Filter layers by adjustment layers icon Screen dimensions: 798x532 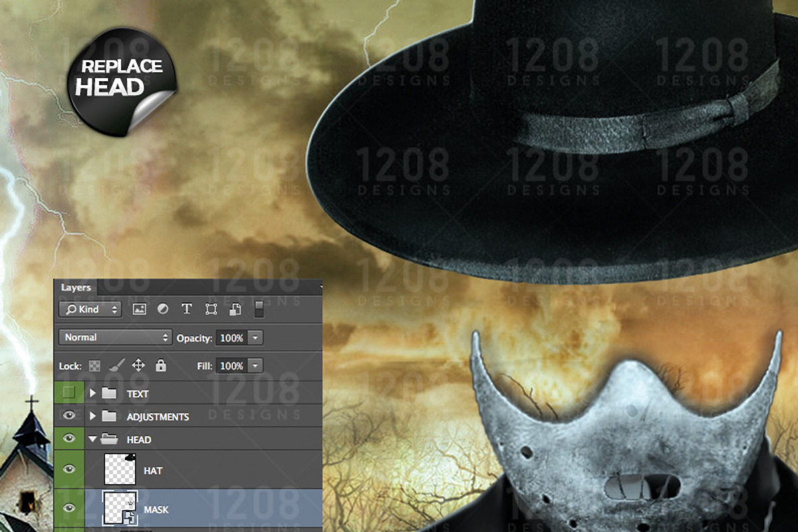coord(163,309)
